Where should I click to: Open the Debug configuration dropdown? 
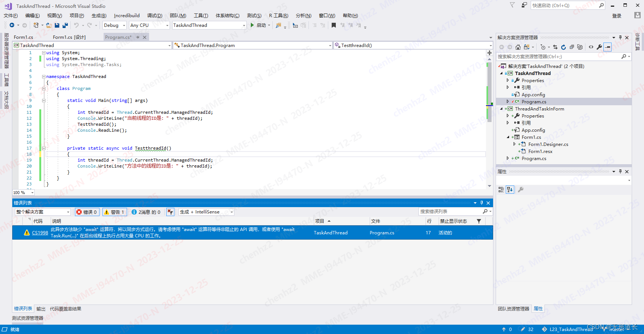pyautogui.click(x=114, y=25)
